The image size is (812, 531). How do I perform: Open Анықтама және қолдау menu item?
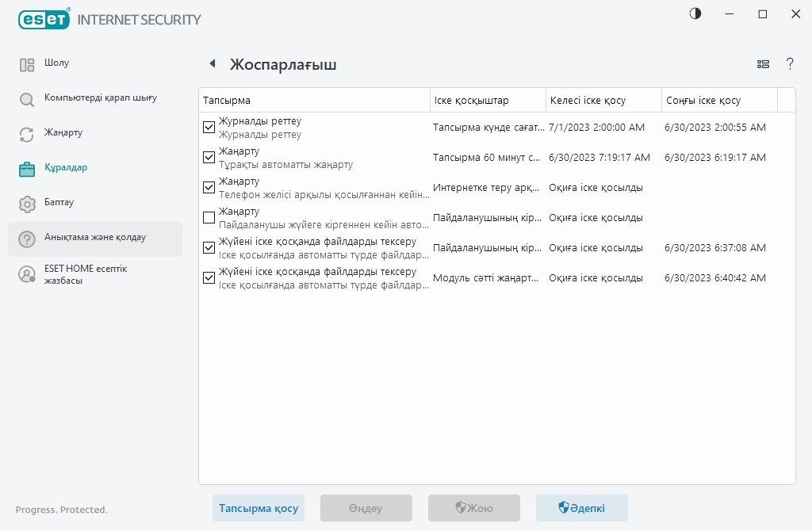click(95, 238)
